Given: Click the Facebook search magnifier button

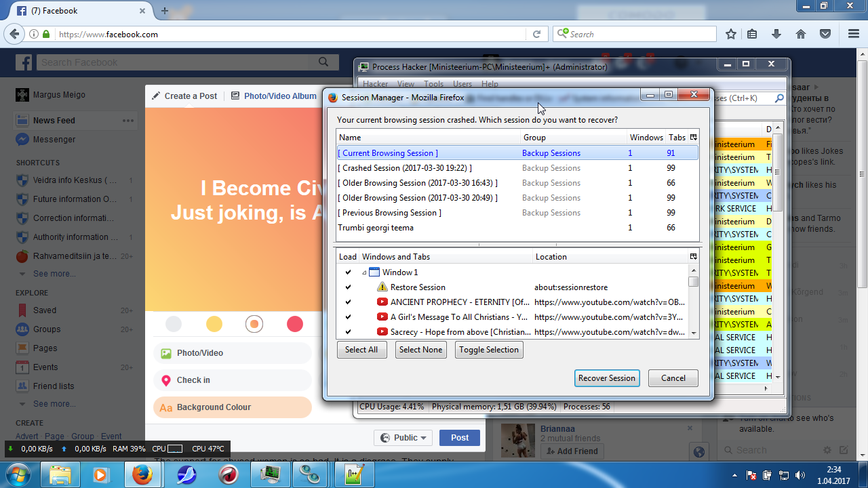Looking at the screenshot, I should click(324, 62).
